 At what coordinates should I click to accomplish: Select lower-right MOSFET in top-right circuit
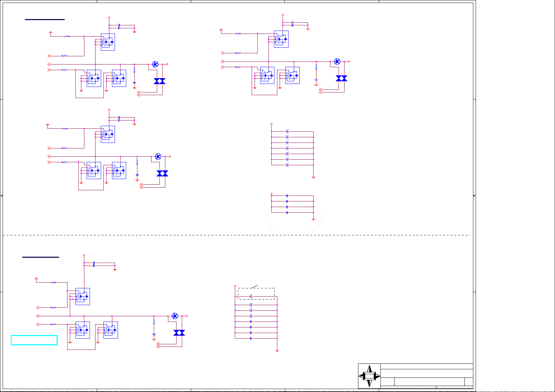pyautogui.click(x=292, y=75)
